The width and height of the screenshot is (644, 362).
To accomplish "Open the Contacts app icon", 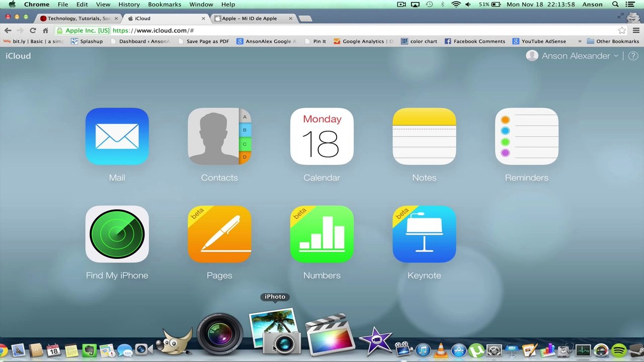I will (219, 136).
